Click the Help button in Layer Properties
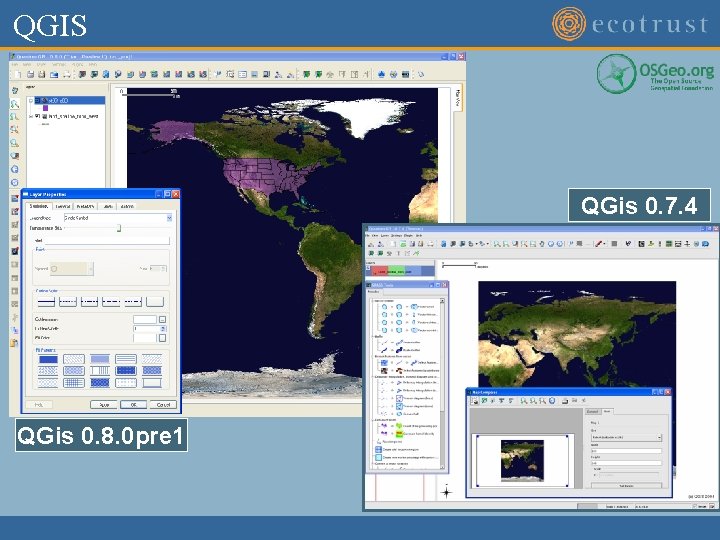 pos(39,405)
